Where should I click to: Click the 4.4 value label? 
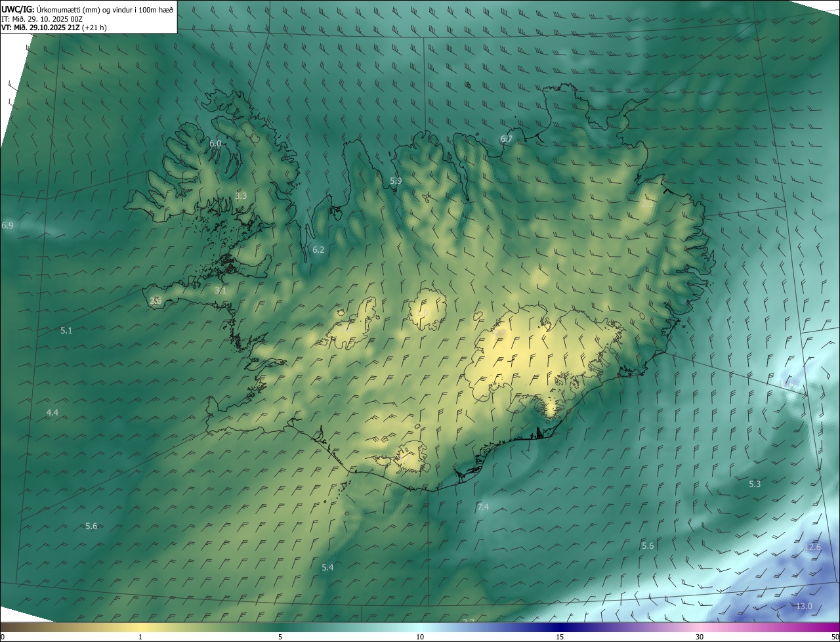point(52,412)
